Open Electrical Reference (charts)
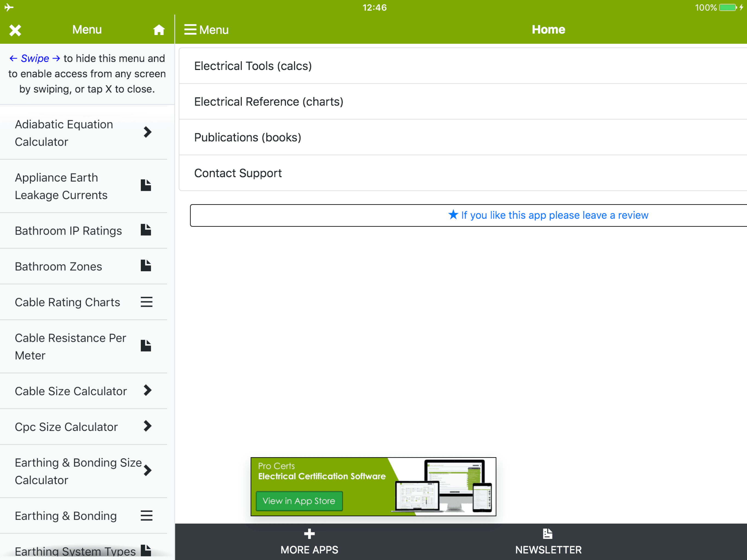This screenshot has height=560, width=747. click(269, 102)
